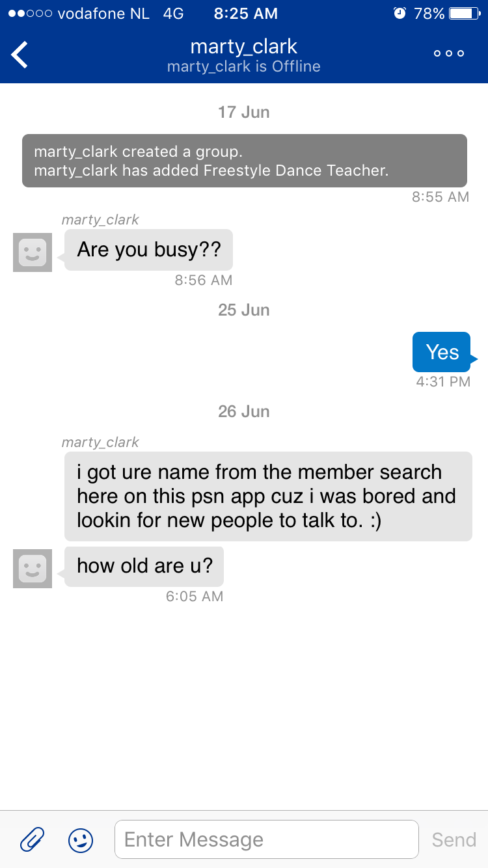Tap avatar beside "Are you busy??"
Screen dimensions: 488x868
(33, 252)
